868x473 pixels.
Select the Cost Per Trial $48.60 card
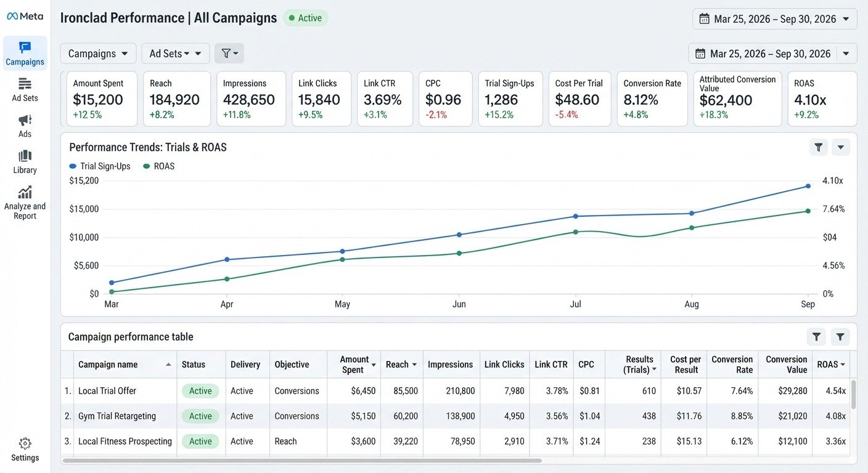coord(581,99)
